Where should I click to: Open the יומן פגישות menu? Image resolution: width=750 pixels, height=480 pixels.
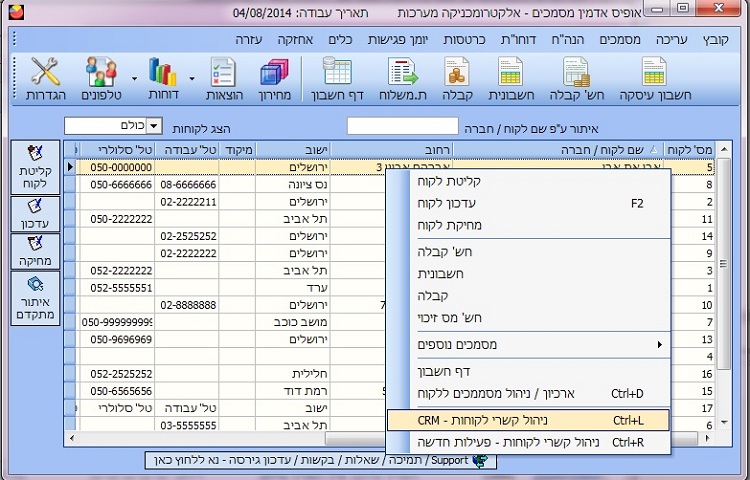pyautogui.click(x=398, y=40)
